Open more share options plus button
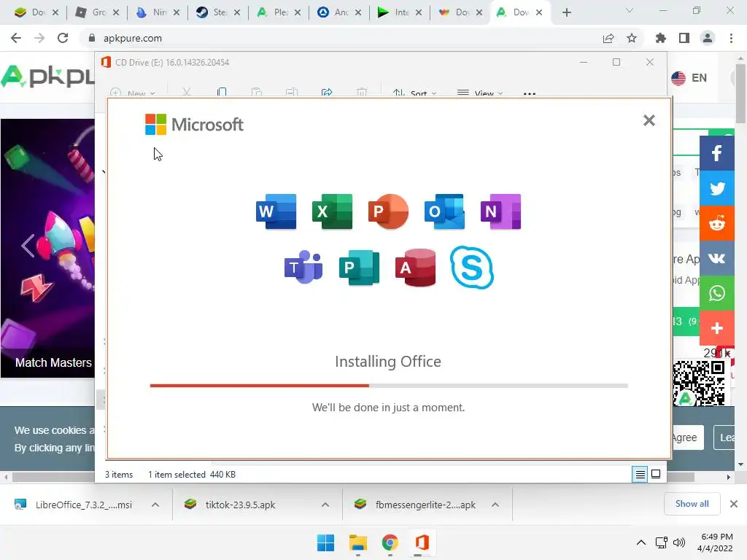This screenshot has width=747, height=560. [716, 328]
